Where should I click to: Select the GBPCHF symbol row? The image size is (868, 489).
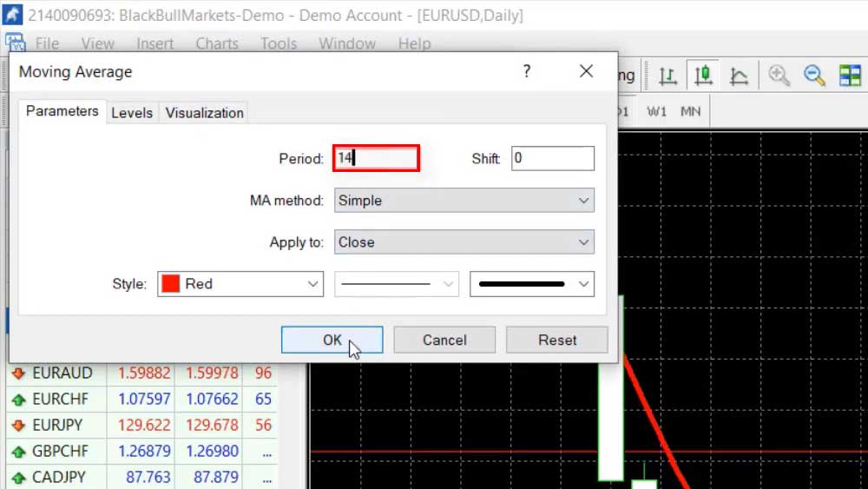point(141,452)
